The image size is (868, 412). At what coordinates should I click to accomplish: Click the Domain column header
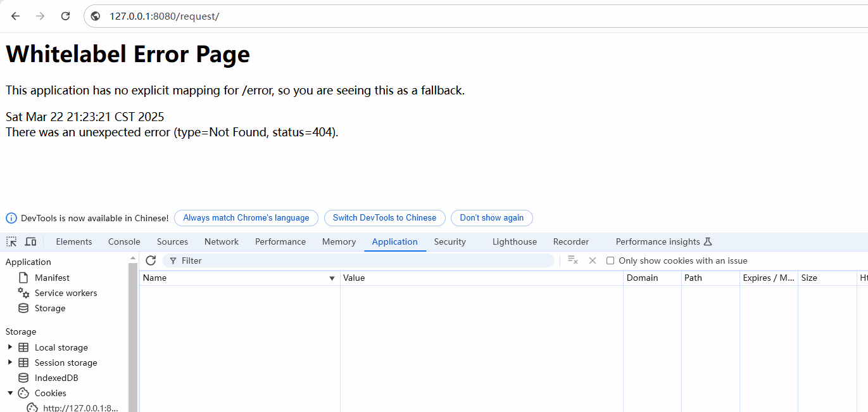pyautogui.click(x=652, y=278)
